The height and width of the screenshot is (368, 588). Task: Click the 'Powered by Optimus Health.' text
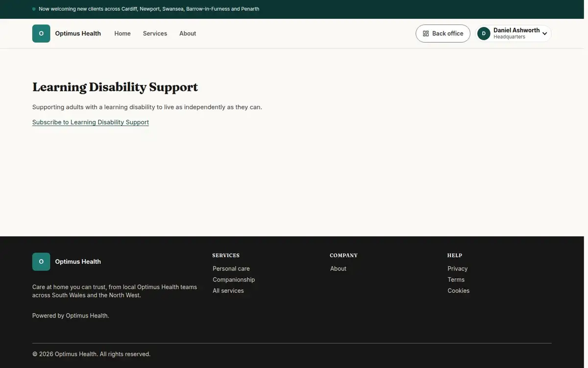(71, 315)
